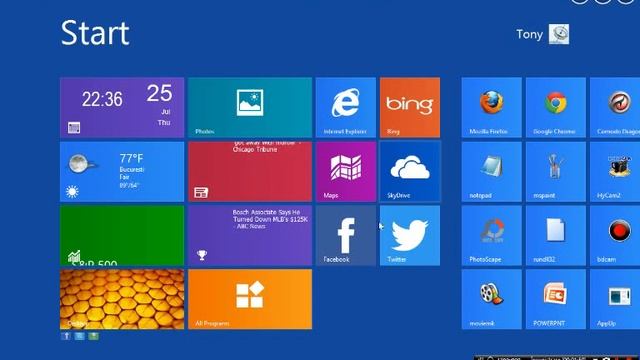Open the Facebook tile
Viewport: 640px width, 360px height.
pyautogui.click(x=346, y=236)
